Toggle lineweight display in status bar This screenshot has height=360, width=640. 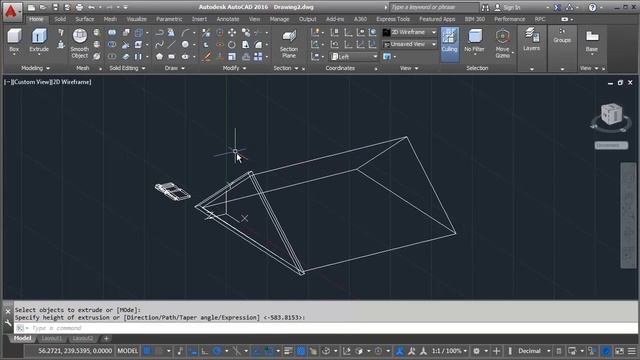coord(288,351)
